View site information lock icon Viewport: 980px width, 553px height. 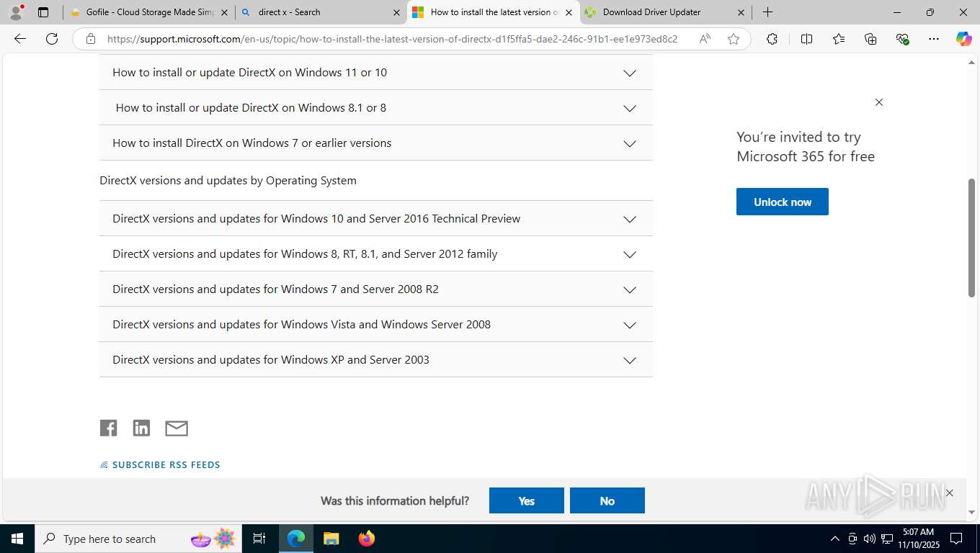tap(90, 39)
